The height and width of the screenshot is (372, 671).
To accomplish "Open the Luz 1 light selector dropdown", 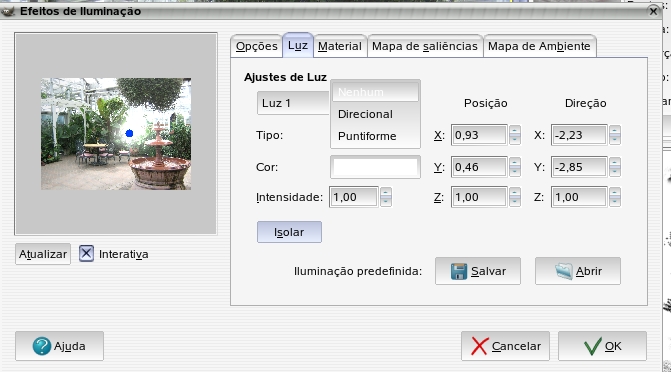I will coord(294,103).
